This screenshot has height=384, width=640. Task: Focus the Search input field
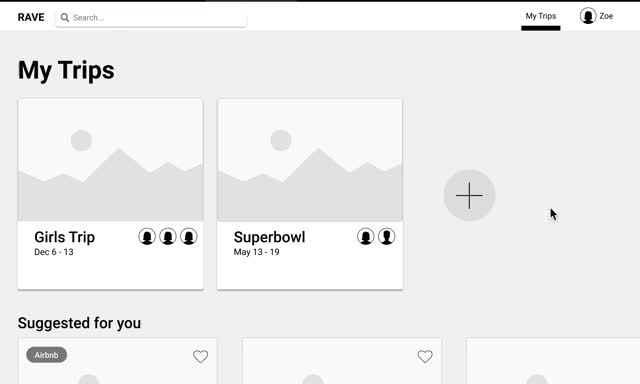pos(151,18)
